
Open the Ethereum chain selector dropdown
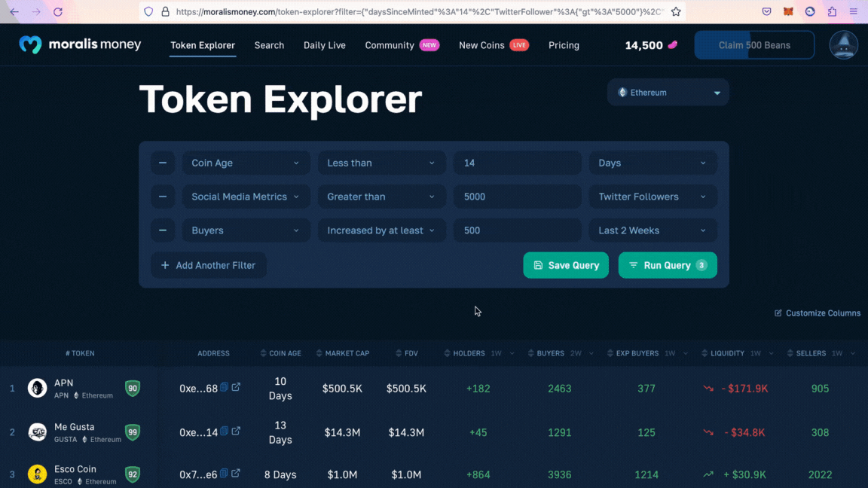[668, 93]
